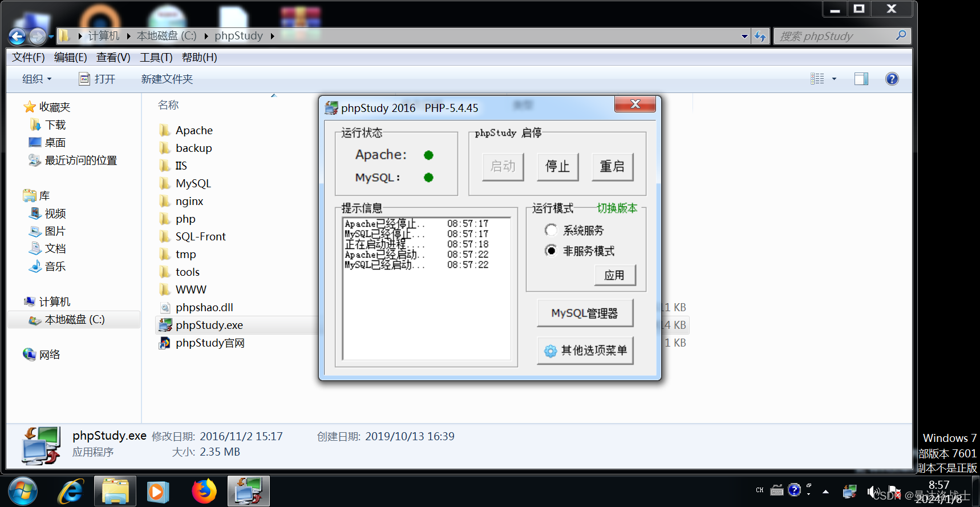
Task: Open the MySQL管理器 button
Action: coord(585,313)
